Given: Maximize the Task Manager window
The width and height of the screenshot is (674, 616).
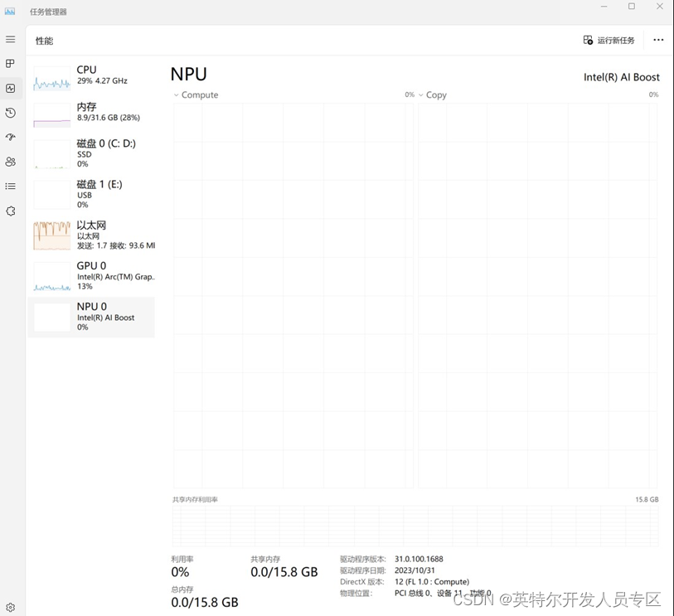Looking at the screenshot, I should pos(632,7).
